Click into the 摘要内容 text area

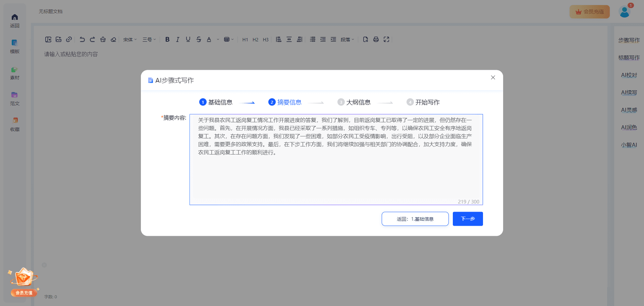(336, 160)
